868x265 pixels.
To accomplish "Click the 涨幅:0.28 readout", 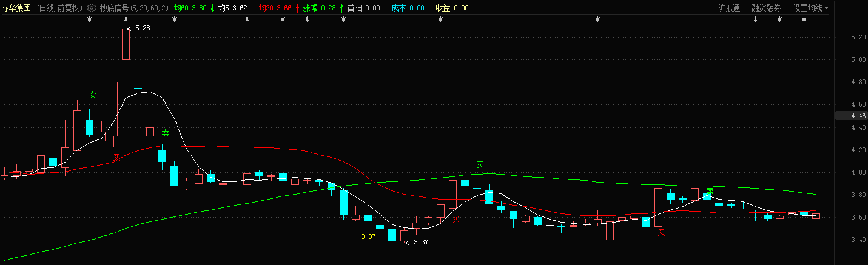I will pyautogui.click(x=319, y=8).
